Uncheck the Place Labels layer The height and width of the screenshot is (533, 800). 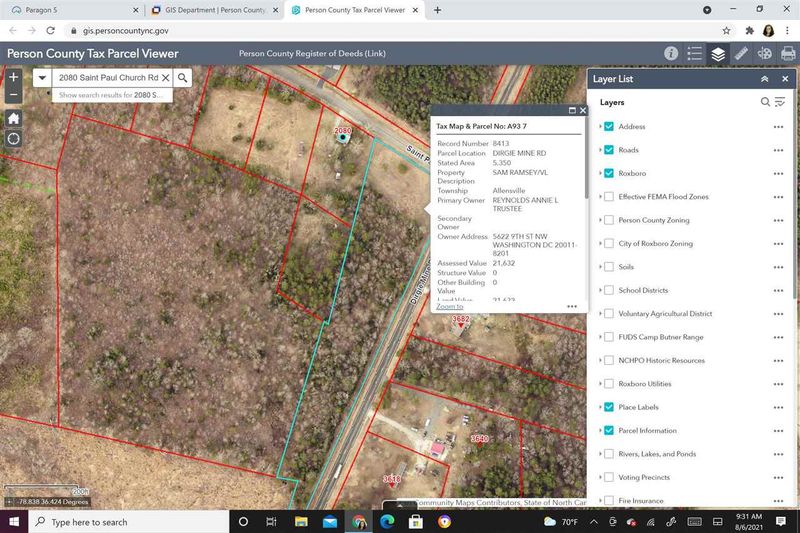point(609,407)
